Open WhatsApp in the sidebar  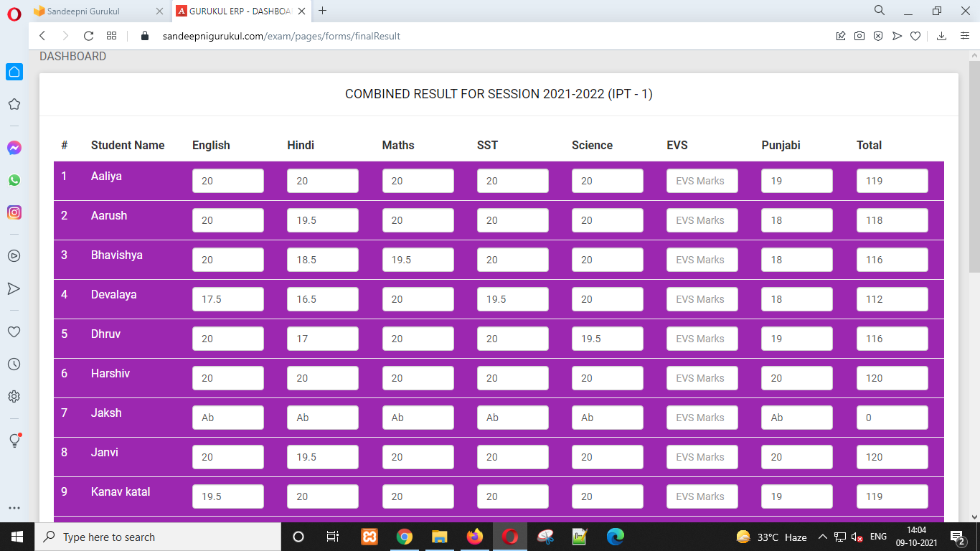tap(14, 180)
